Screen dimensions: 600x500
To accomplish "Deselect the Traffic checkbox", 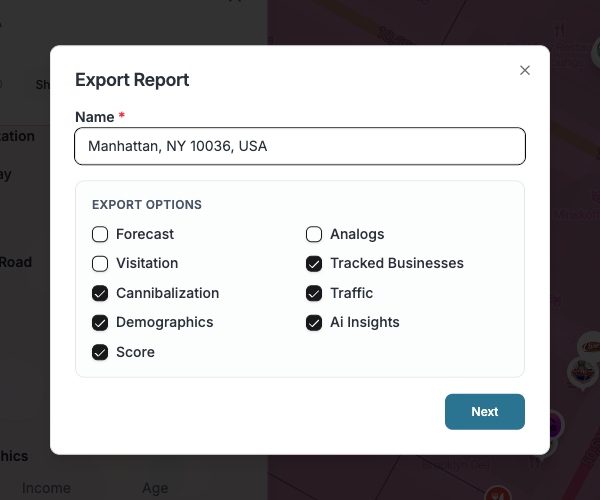I will pos(314,293).
